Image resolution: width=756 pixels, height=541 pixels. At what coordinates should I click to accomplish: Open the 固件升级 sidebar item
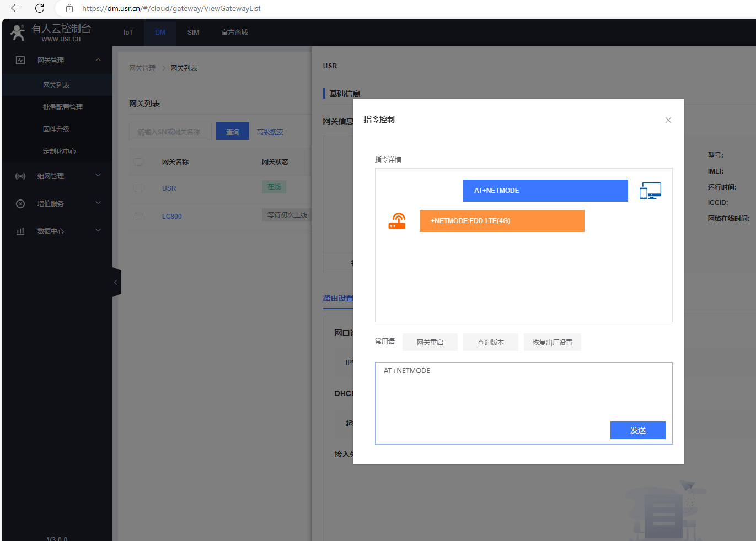(56, 129)
